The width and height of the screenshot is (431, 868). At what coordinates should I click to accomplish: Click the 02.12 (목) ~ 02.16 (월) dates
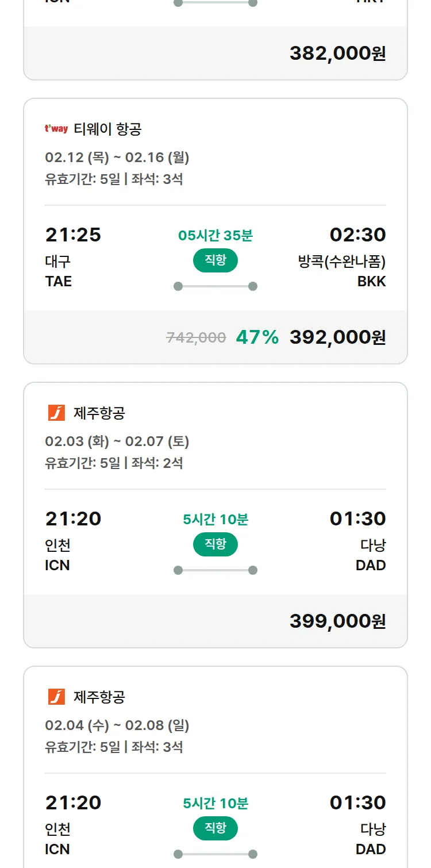(x=117, y=158)
